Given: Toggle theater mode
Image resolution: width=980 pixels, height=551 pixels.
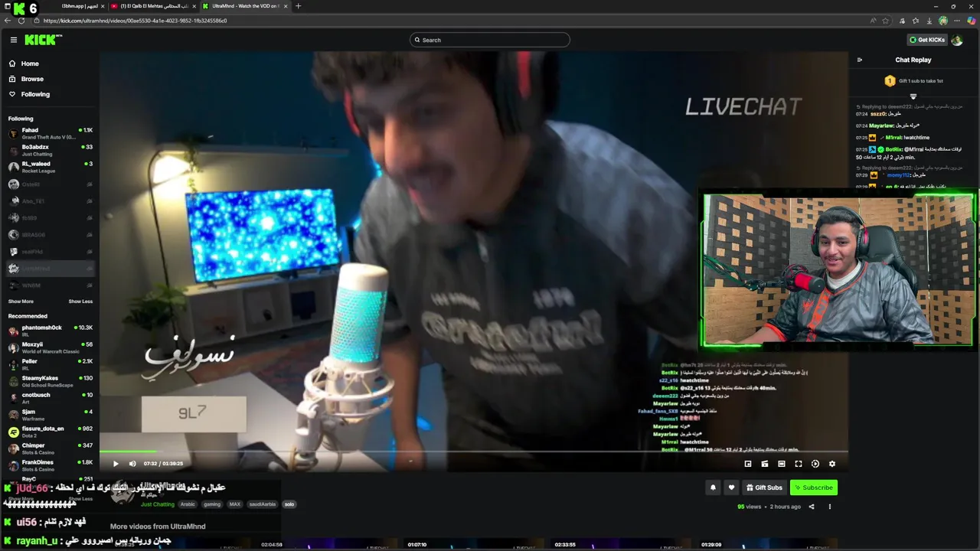Looking at the screenshot, I should (782, 464).
